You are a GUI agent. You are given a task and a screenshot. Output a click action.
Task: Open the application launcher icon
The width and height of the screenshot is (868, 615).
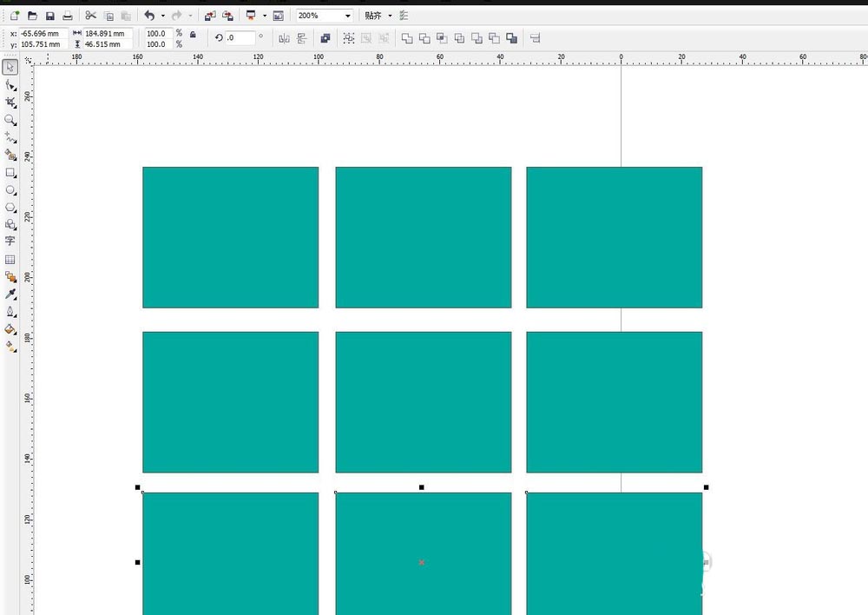(252, 16)
